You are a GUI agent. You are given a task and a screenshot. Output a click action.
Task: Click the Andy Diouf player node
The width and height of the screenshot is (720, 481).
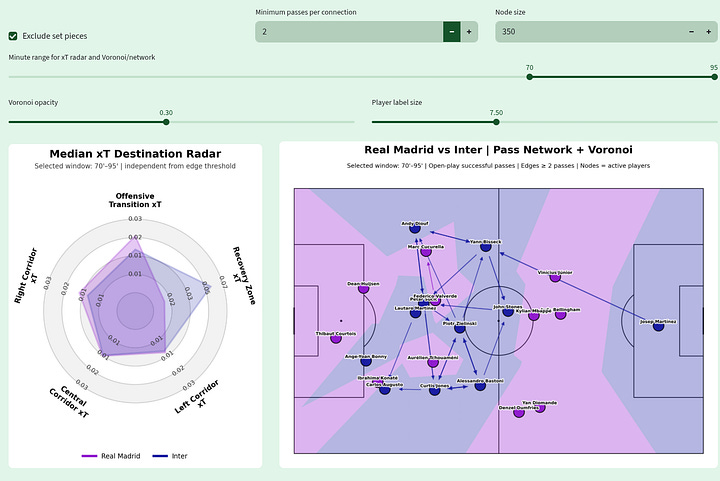(x=415, y=228)
